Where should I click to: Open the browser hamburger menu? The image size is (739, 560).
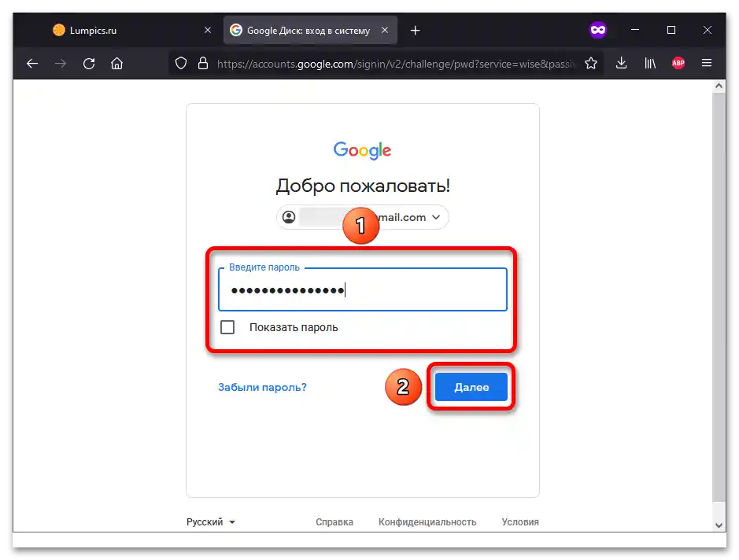pyautogui.click(x=707, y=63)
